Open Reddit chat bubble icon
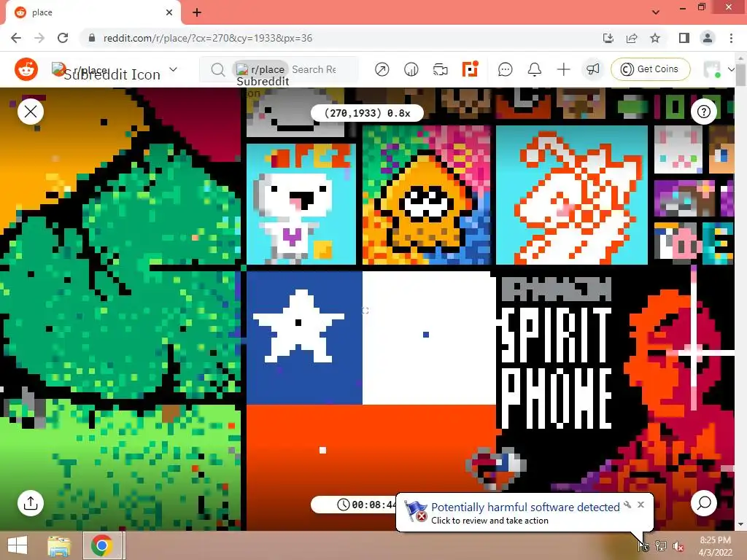Screen dimensions: 747x560 pyautogui.click(x=505, y=69)
